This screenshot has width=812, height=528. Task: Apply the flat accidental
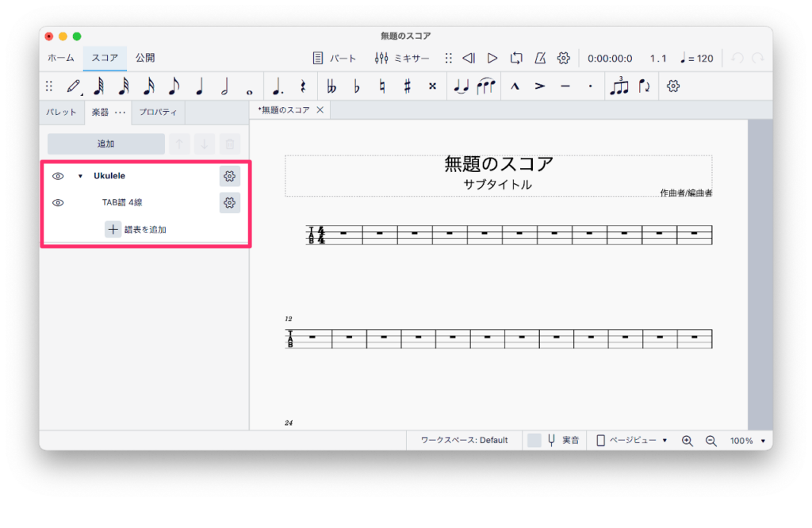357,86
